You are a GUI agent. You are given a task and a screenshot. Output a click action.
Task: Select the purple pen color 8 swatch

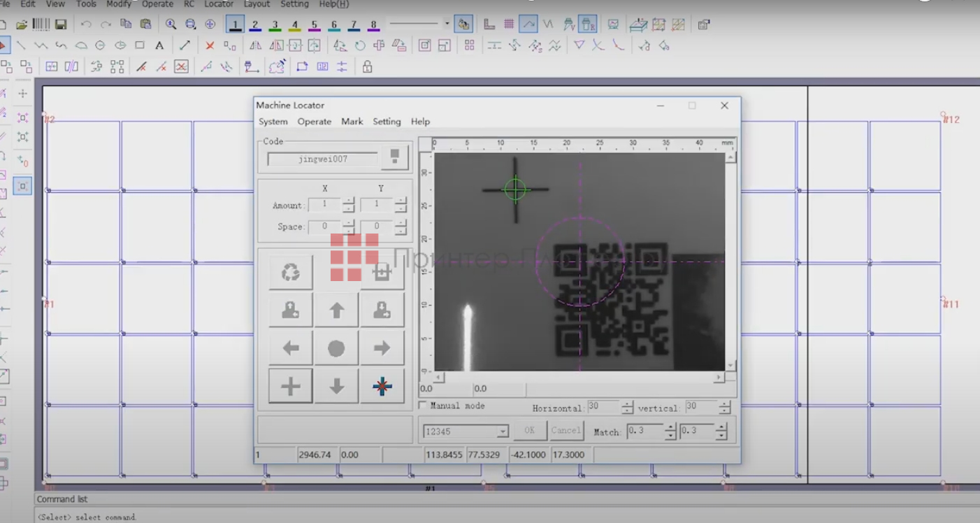(x=373, y=25)
